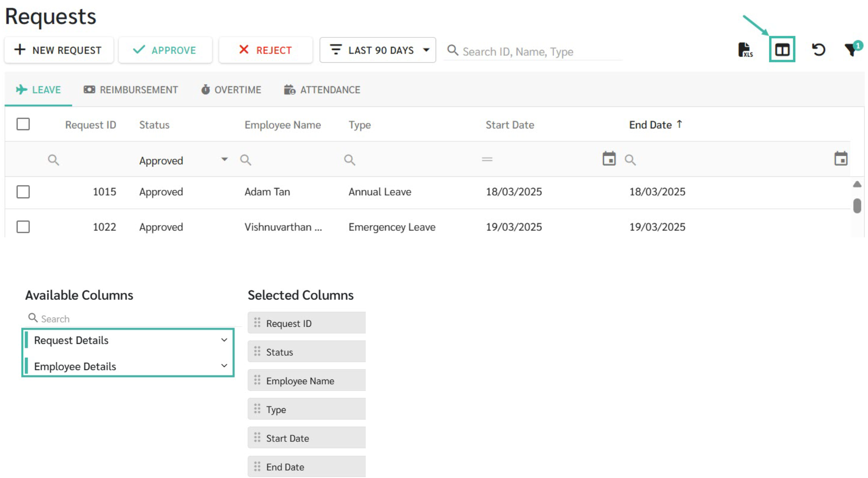
Task: Click drag handle next to Status column
Action: [x=257, y=352]
